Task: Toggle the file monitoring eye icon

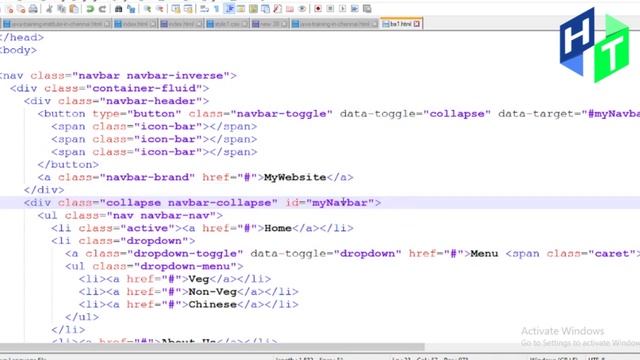Action: click(302, 9)
